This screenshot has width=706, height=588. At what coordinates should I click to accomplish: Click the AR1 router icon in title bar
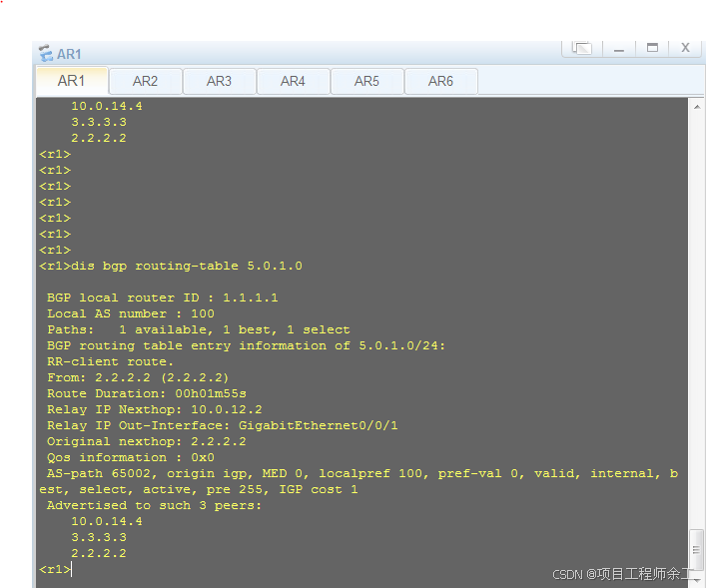pos(46,54)
